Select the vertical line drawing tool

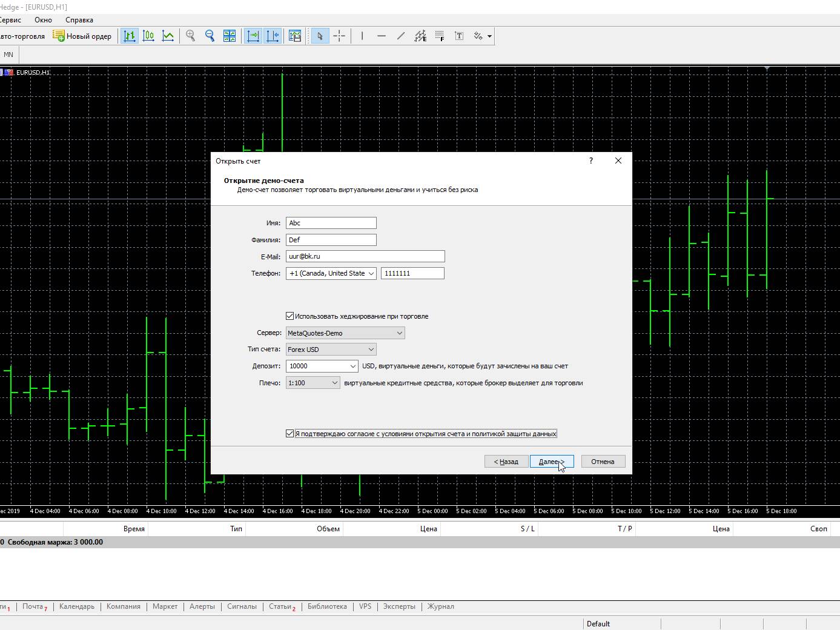[x=362, y=36]
